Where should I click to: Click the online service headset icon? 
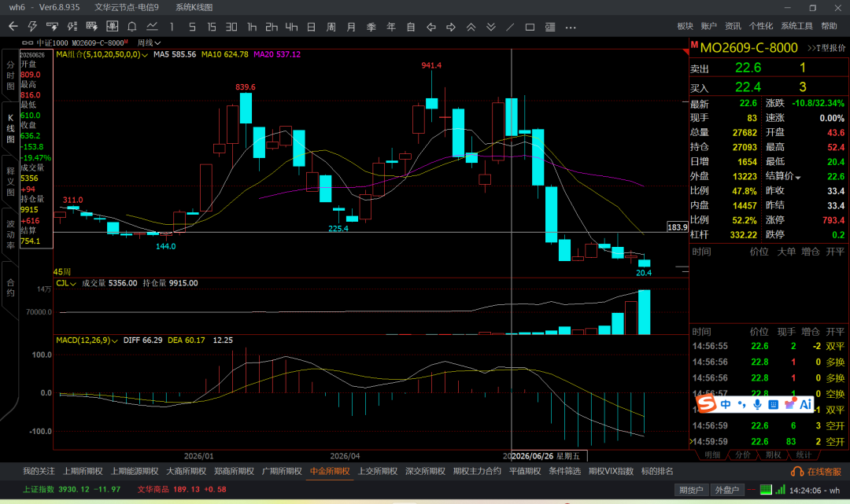796,472
